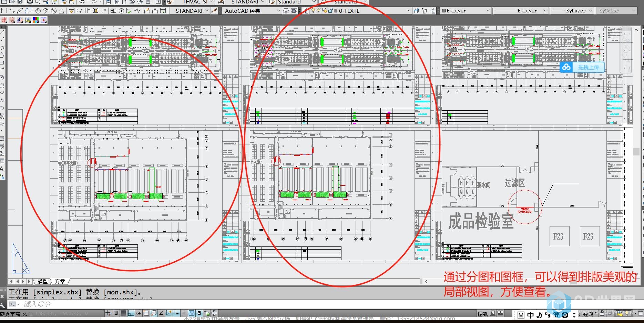Open the 0-TEXTE layer dropdown

pyautogui.click(x=409, y=11)
